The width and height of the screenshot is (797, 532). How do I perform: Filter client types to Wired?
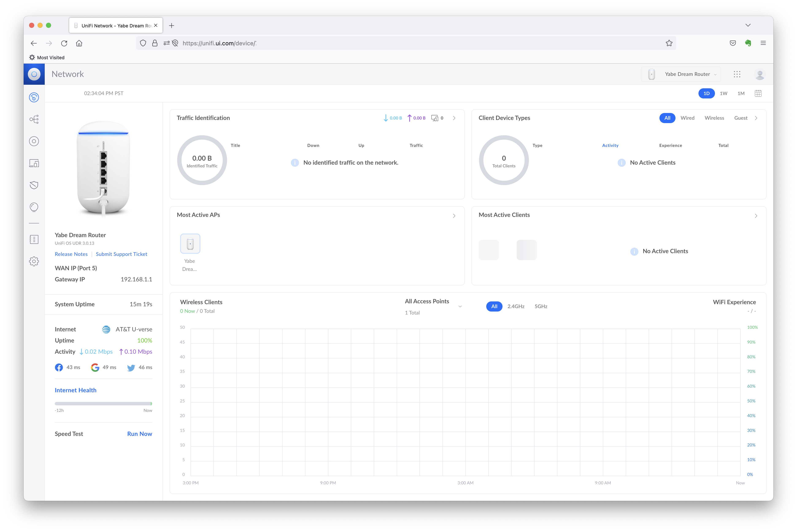click(687, 118)
